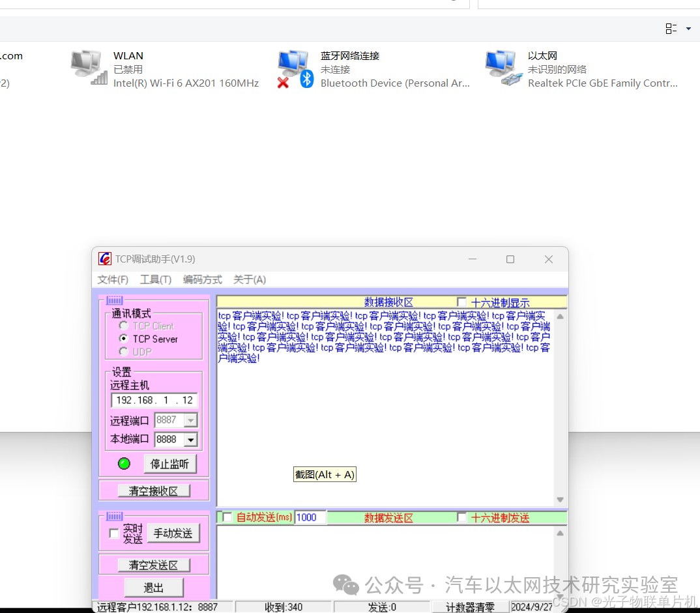Open the 文件(F) menu
The image size is (700, 613).
pyautogui.click(x=113, y=279)
